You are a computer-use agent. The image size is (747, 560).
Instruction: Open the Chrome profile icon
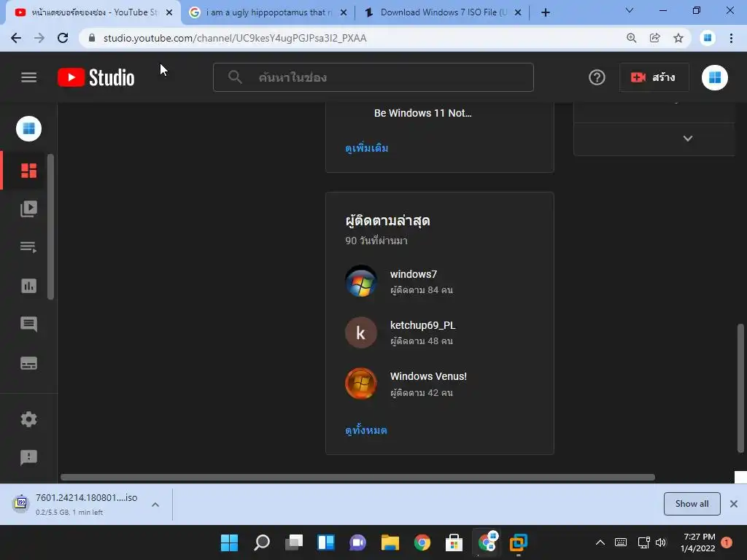click(x=707, y=38)
